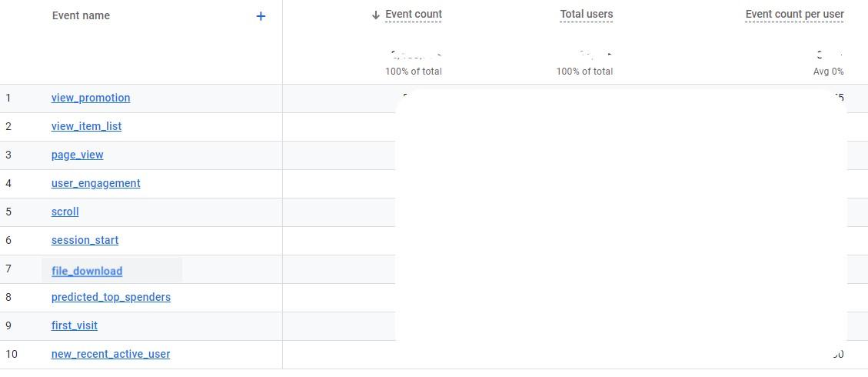
Task: Open predicted_top_spenders event
Action: click(x=111, y=297)
